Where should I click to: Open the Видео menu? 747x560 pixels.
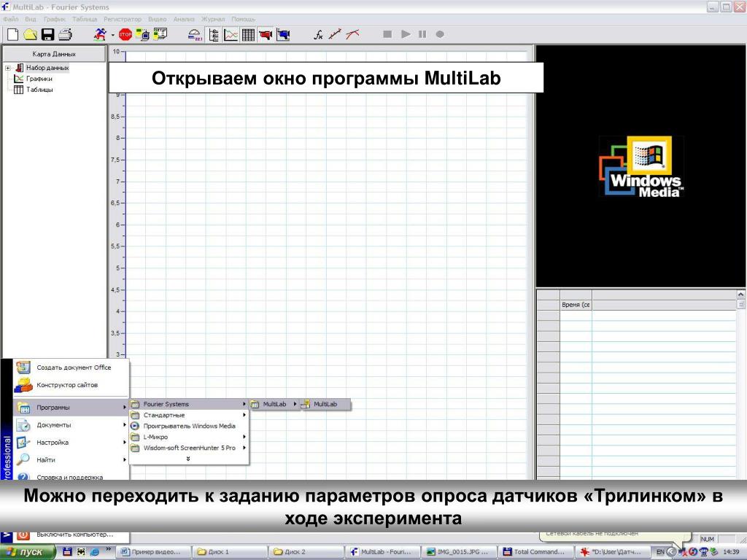[158, 19]
